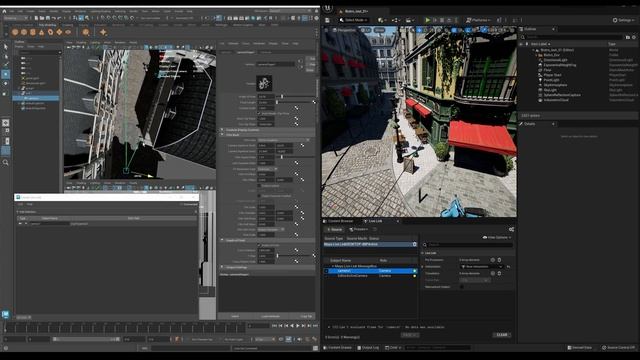Activate the Rotate tool in Maya toolbox
640x360 pixels.
coord(6,84)
